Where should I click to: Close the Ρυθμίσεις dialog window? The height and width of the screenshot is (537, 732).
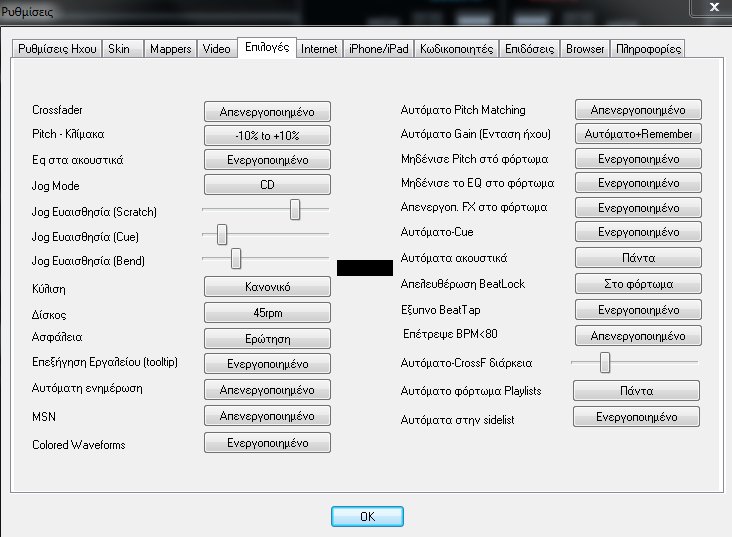pos(709,9)
